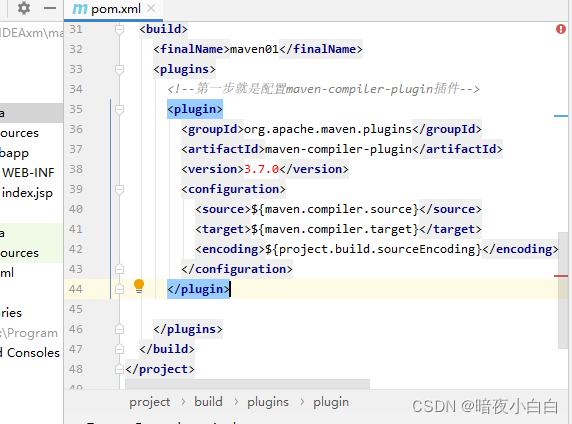Click version number 3.7.0 text
This screenshot has height=424, width=572.
pyautogui.click(x=261, y=169)
